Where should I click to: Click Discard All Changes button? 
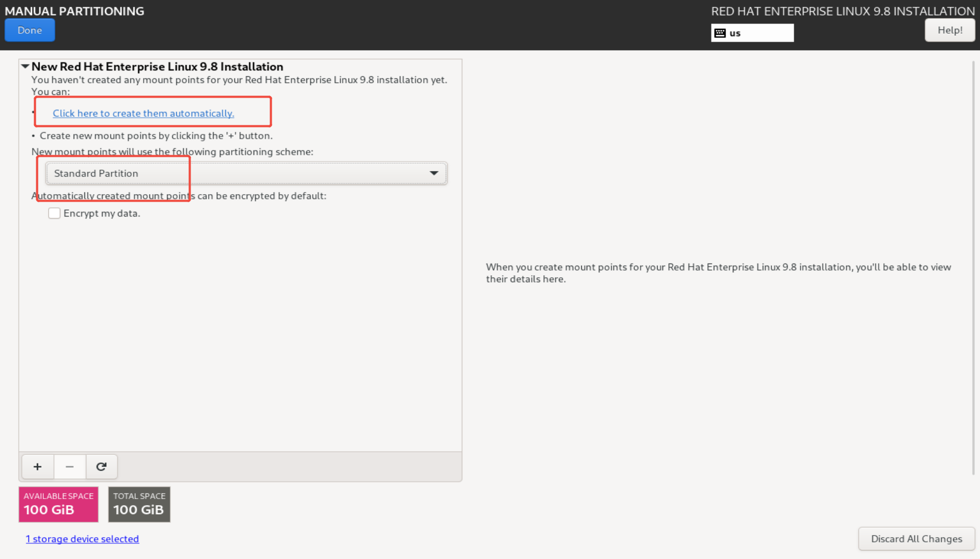coord(916,539)
